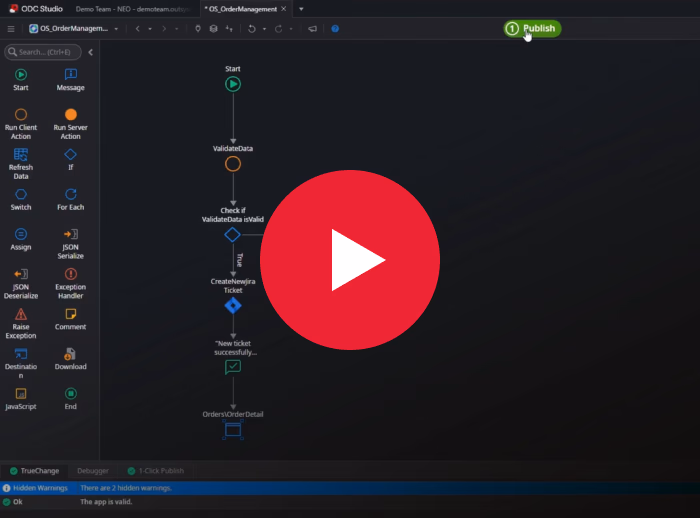Click the megaphone feedback icon
Image resolution: width=700 pixels, height=518 pixels.
pos(312,29)
